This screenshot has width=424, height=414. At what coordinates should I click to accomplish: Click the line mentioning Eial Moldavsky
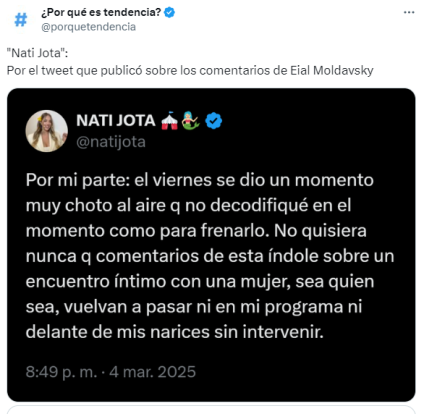190,71
